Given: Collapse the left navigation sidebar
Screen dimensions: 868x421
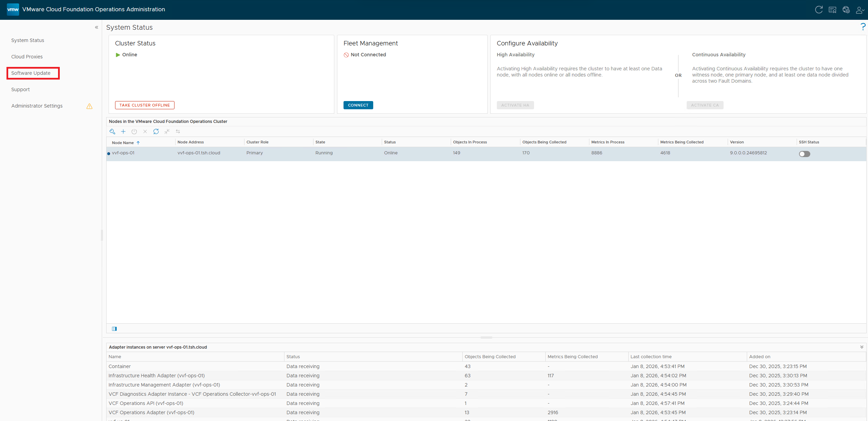Looking at the screenshot, I should [x=97, y=27].
